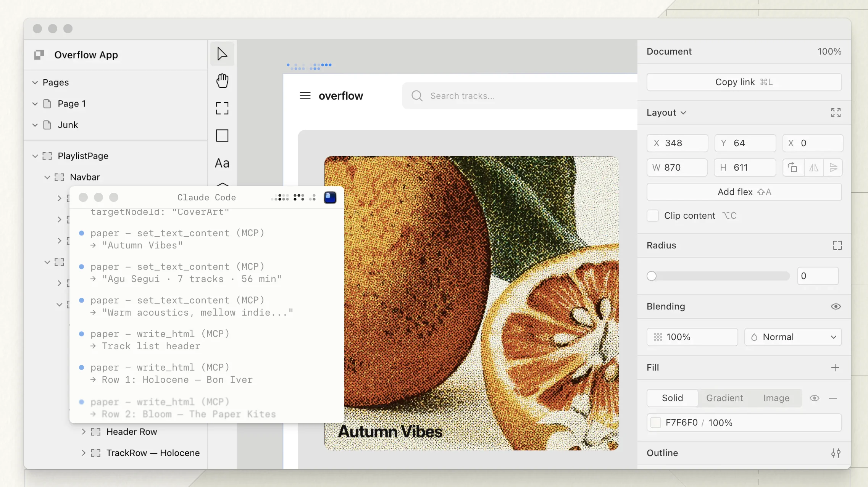
Task: Click the width field 870
Action: click(677, 168)
